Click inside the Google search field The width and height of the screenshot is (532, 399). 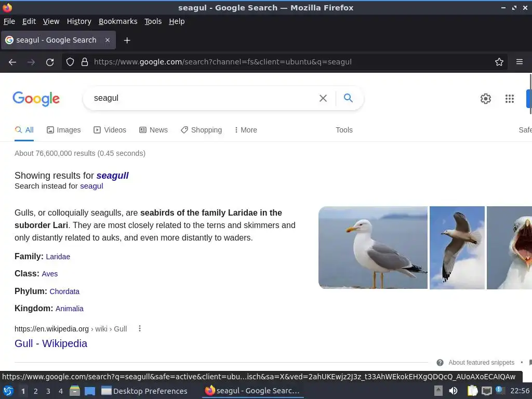click(204, 98)
